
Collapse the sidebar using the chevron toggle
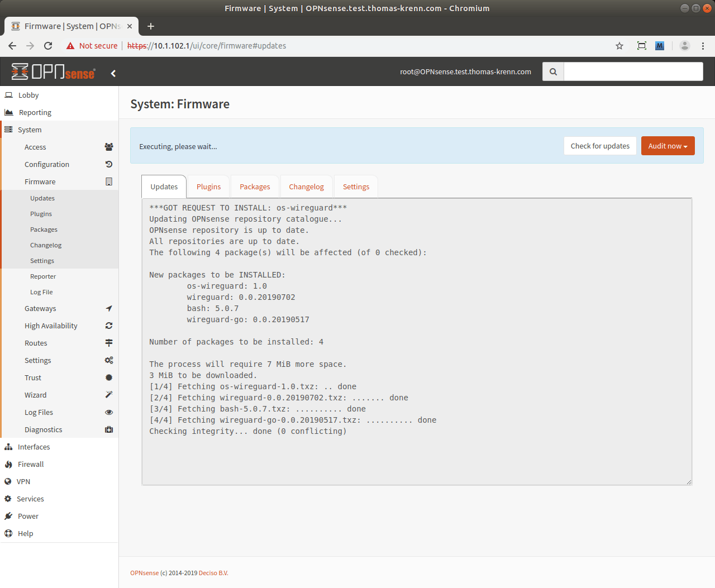point(113,73)
